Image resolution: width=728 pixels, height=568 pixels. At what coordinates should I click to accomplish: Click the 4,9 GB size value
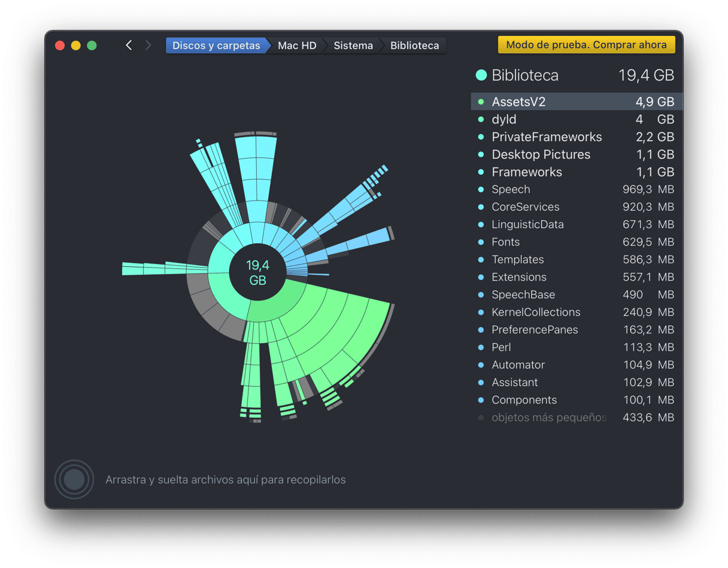(x=655, y=102)
